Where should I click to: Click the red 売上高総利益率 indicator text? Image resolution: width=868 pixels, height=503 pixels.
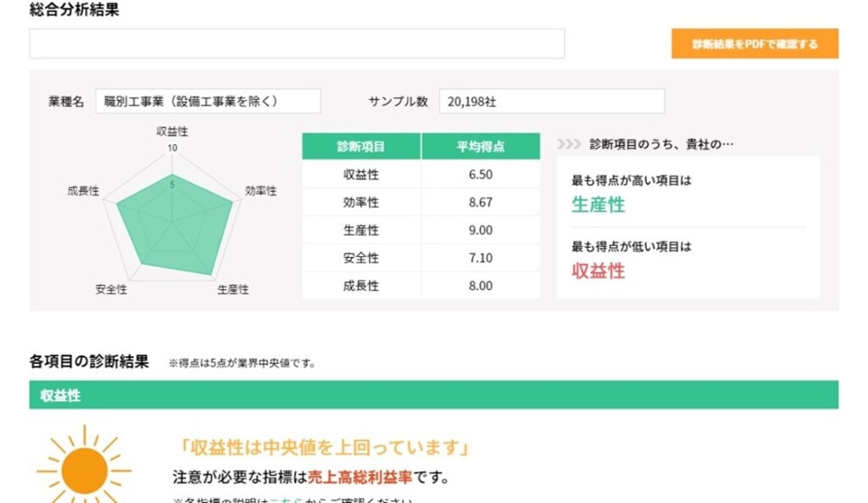point(359,477)
